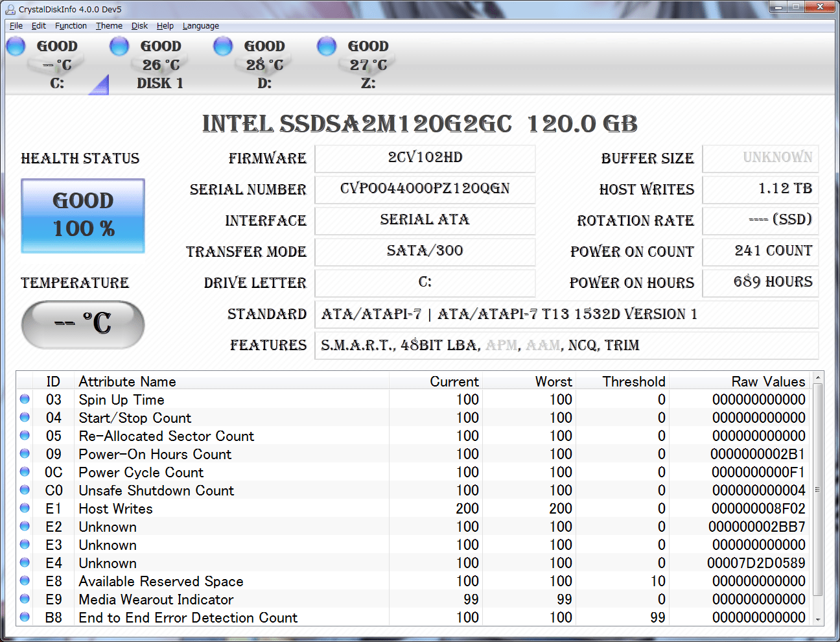Open the Language menu
The width and height of the screenshot is (840, 642).
point(201,26)
